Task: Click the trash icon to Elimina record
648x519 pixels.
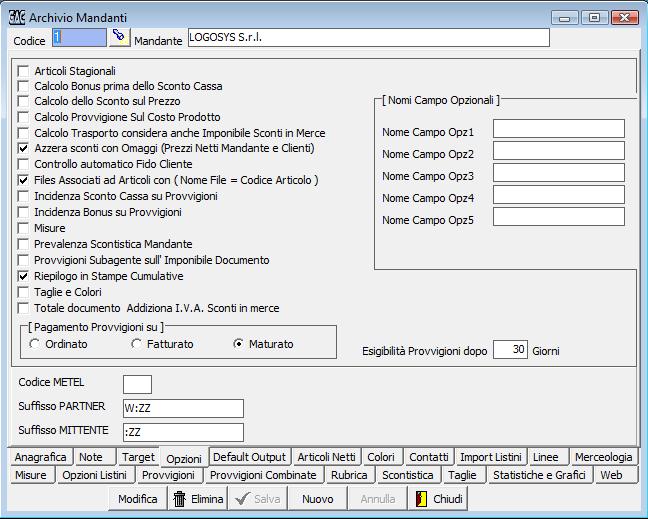Action: 180,499
